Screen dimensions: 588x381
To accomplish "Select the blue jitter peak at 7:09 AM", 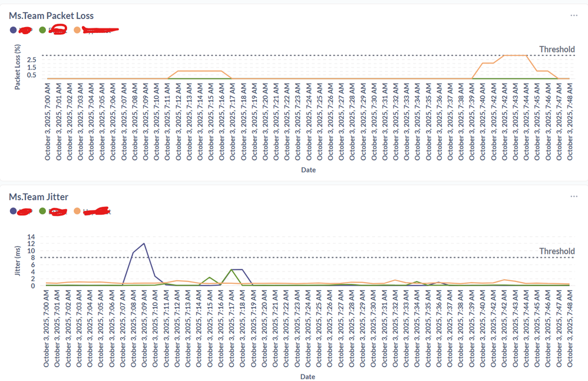I will 144,244.
